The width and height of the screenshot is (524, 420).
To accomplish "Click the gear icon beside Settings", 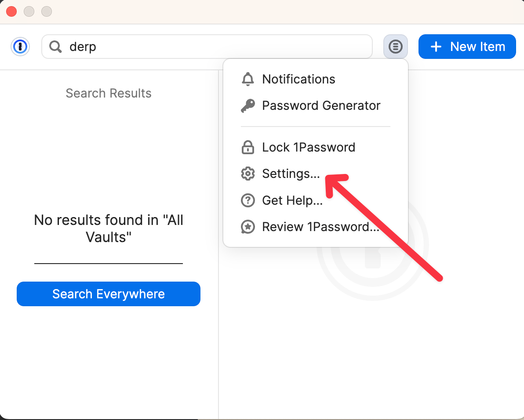I will [248, 174].
